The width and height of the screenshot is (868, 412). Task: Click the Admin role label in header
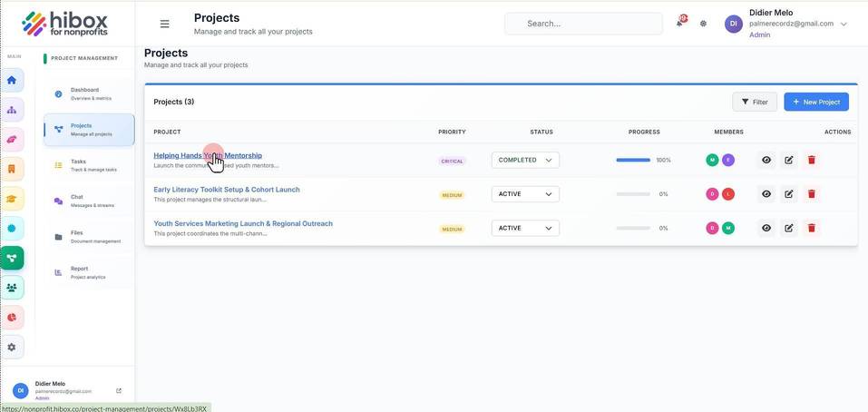click(759, 34)
